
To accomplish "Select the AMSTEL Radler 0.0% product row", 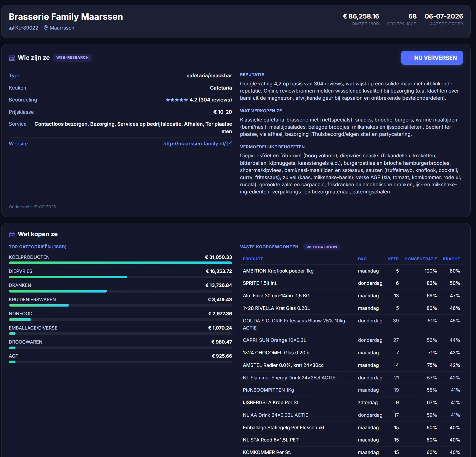I will (x=351, y=365).
